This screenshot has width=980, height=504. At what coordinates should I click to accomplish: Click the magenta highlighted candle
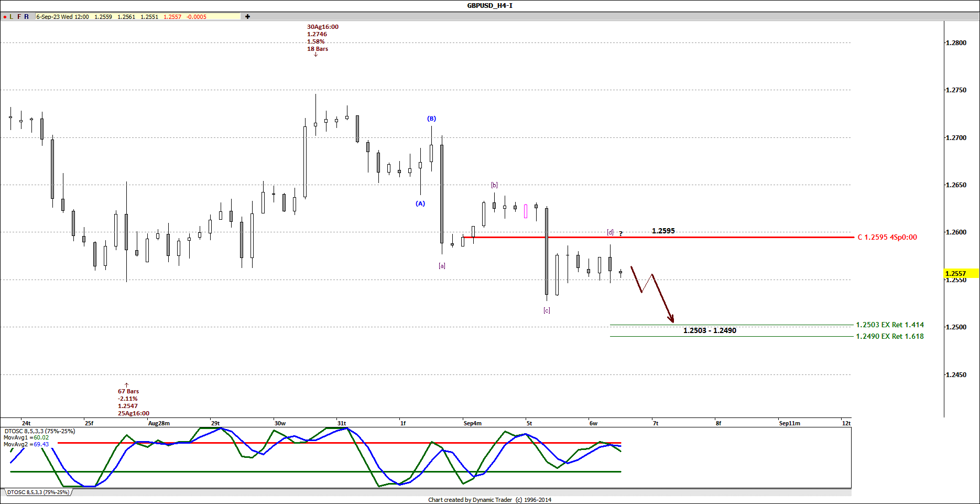coord(526,211)
